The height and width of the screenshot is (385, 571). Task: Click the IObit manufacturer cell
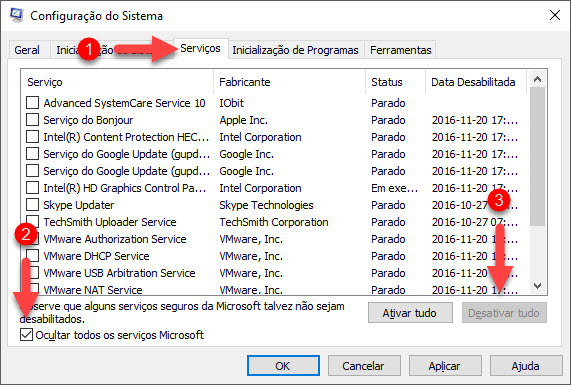pos(231,103)
